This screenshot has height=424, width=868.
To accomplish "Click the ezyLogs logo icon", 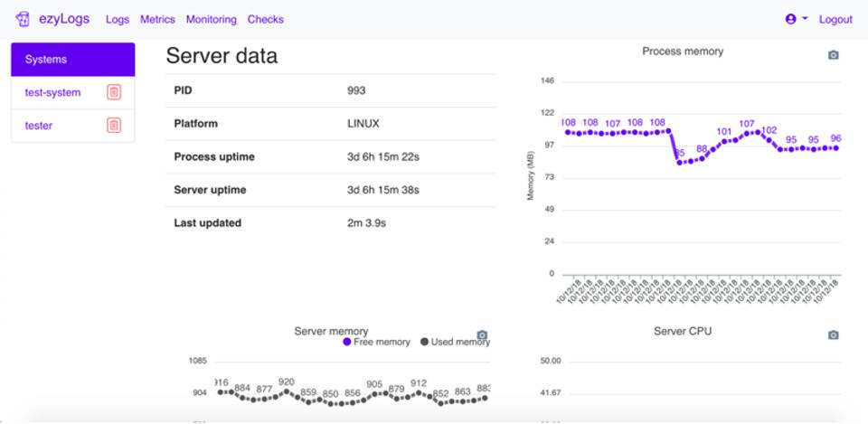I will click(x=24, y=19).
